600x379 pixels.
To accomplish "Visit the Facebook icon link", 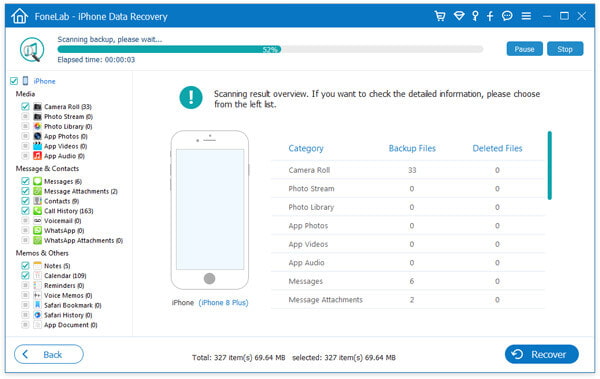I will [x=490, y=16].
